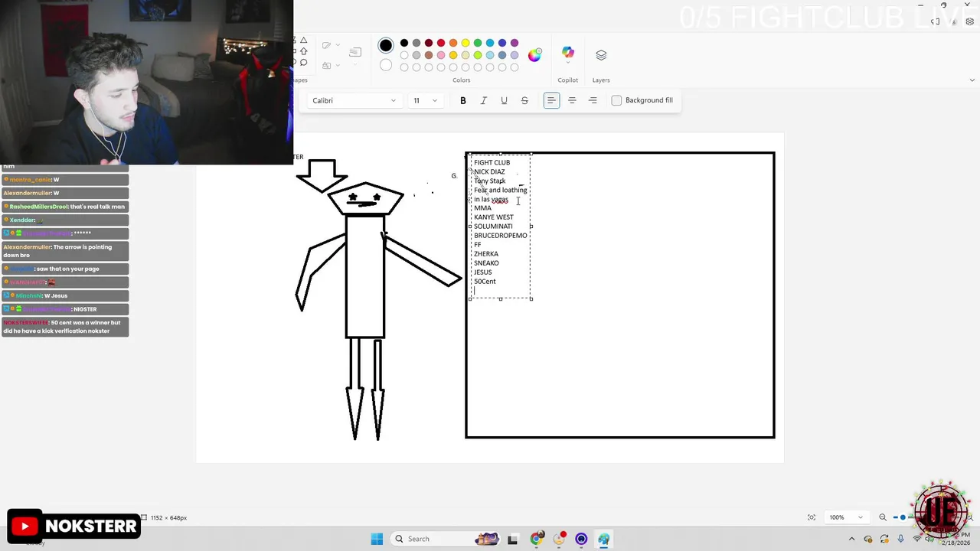
Task: Click the shape fill bucket icon
Action: click(x=326, y=66)
